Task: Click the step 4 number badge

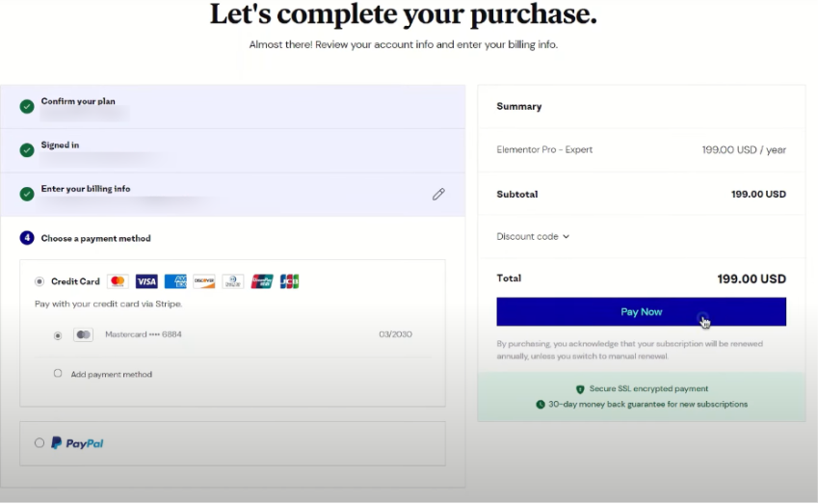Action: point(27,238)
